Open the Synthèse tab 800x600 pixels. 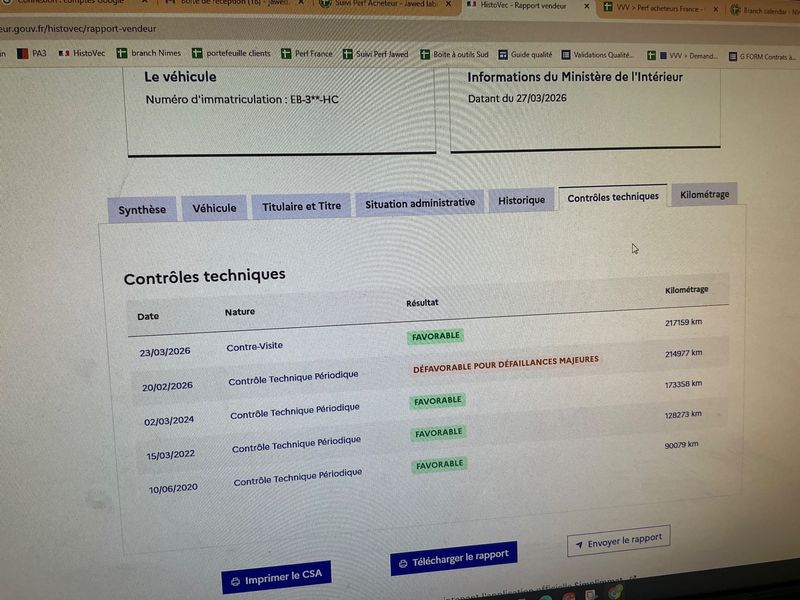pyautogui.click(x=142, y=210)
